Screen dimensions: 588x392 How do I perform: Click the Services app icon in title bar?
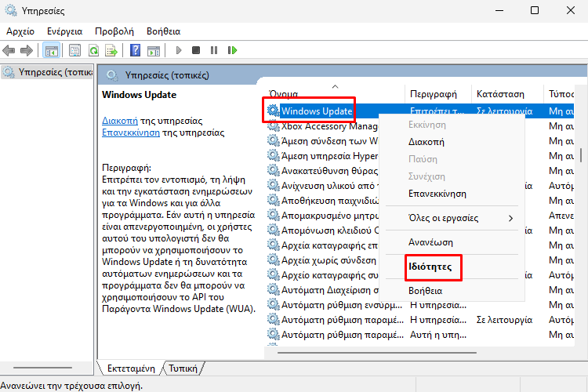[x=10, y=10]
